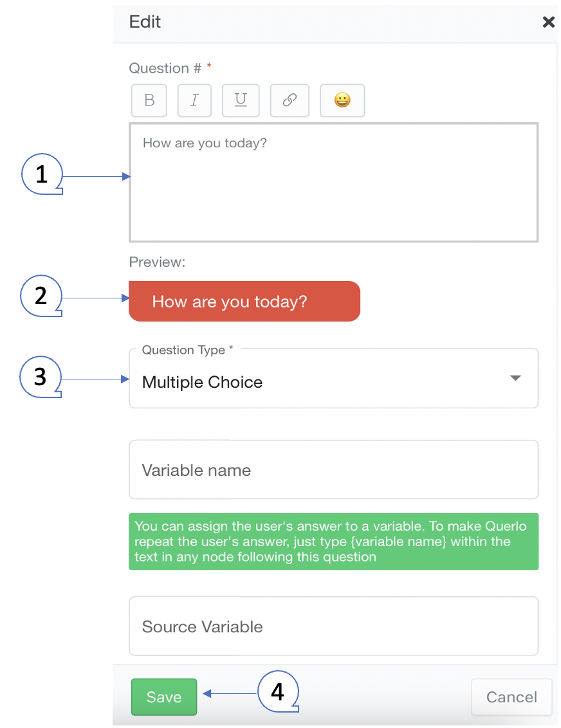This screenshot has height=728, width=561.
Task: Click the Source Variable field
Action: point(333,626)
